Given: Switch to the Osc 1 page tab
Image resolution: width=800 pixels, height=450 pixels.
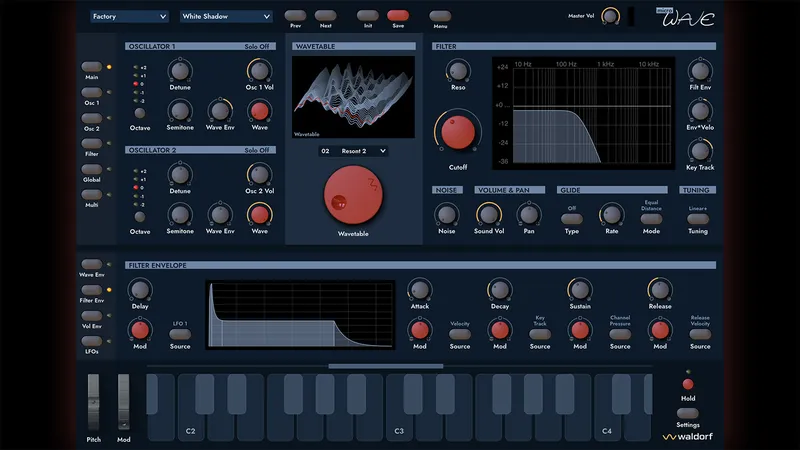Looking at the screenshot, I should (91, 92).
